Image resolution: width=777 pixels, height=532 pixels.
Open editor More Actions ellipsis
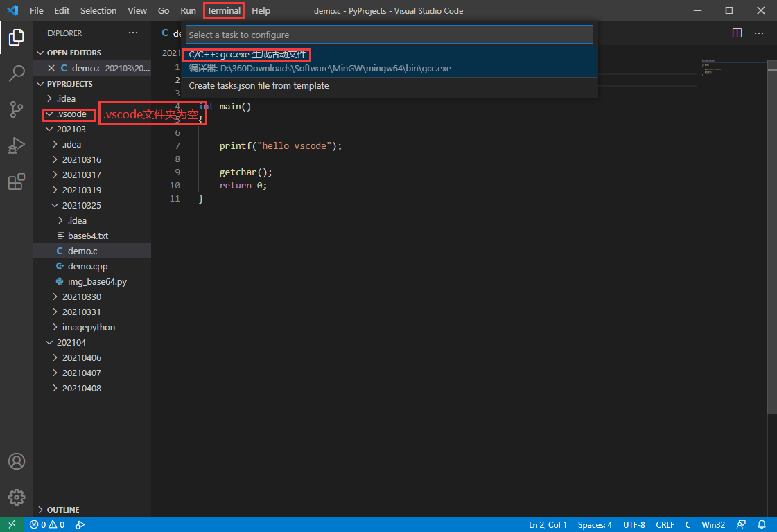[759, 33]
